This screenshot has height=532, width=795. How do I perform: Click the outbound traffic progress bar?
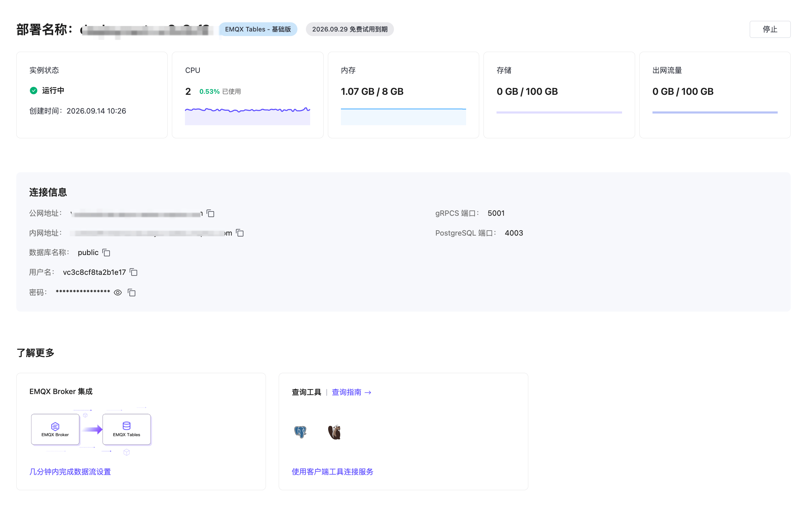(x=715, y=112)
